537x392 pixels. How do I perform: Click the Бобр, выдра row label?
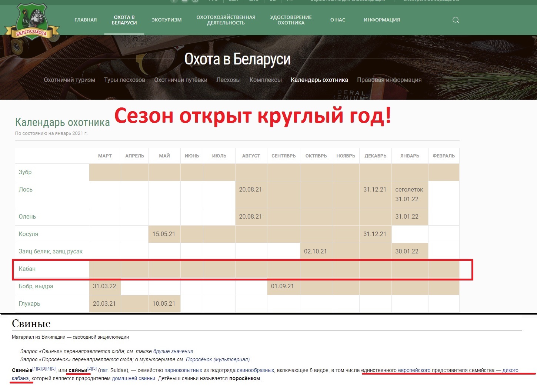pos(36,286)
